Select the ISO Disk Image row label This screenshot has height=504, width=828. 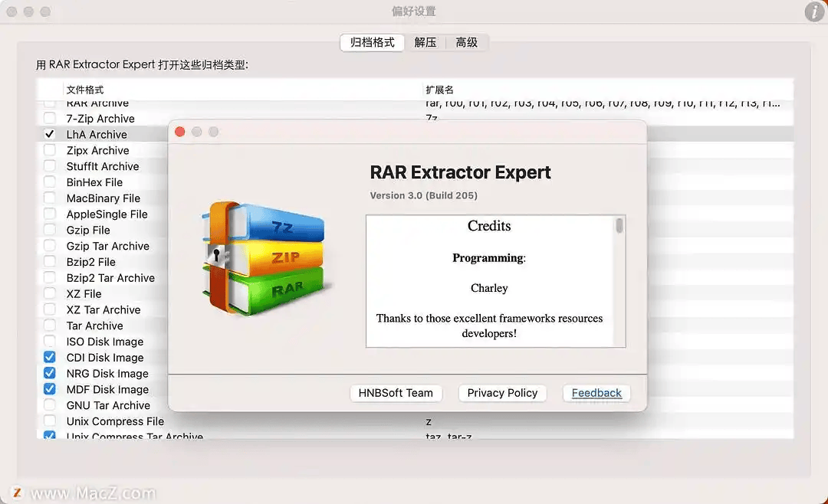104,342
